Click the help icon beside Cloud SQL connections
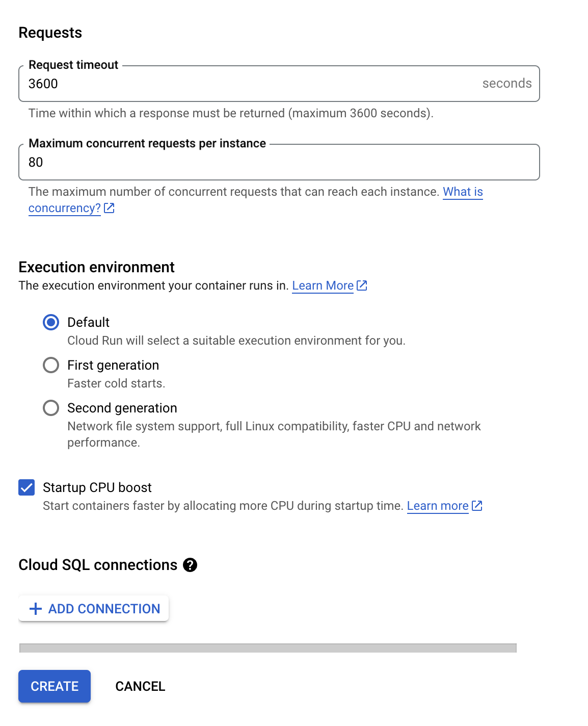Image resolution: width=588 pixels, height=726 pixels. 190,565
